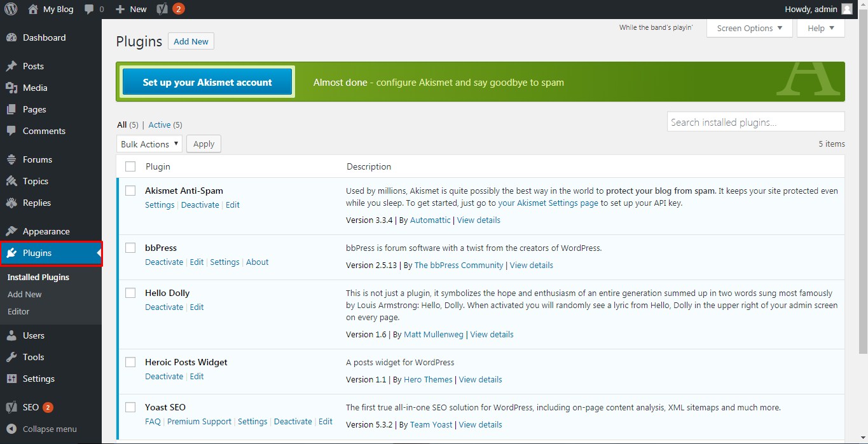Click the Replies icon in sidebar

click(11, 203)
